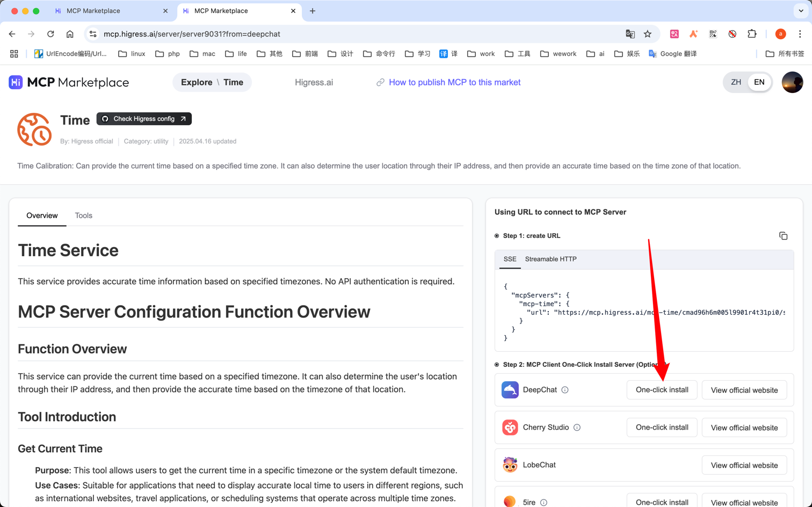Switch language to ZH

(736, 82)
